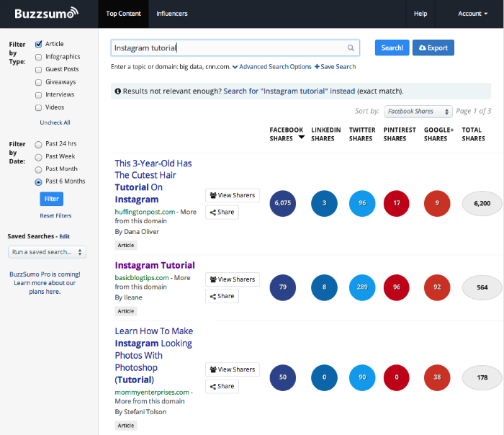Open the Account dropdown menu
This screenshot has height=435, width=504.
472,14
